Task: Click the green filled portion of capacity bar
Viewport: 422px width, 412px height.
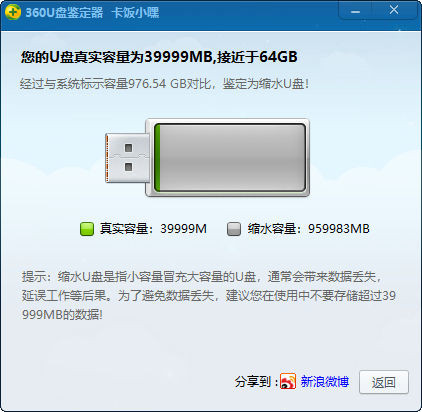Action: [x=158, y=157]
